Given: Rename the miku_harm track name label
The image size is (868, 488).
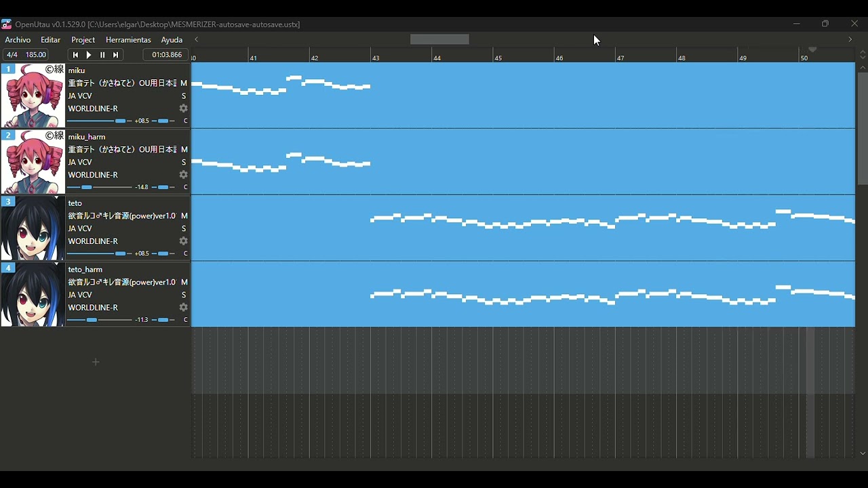Looking at the screenshot, I should [87, 137].
